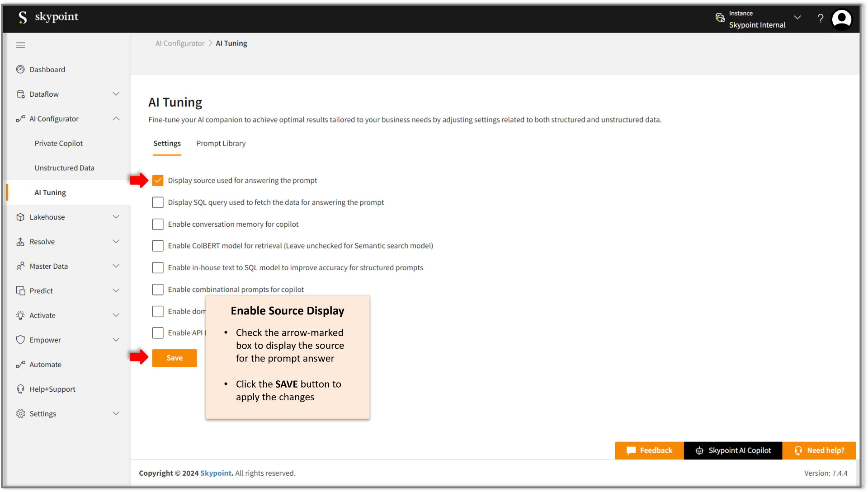The width and height of the screenshot is (868, 492).
Task: Click the orange Save button
Action: click(175, 358)
